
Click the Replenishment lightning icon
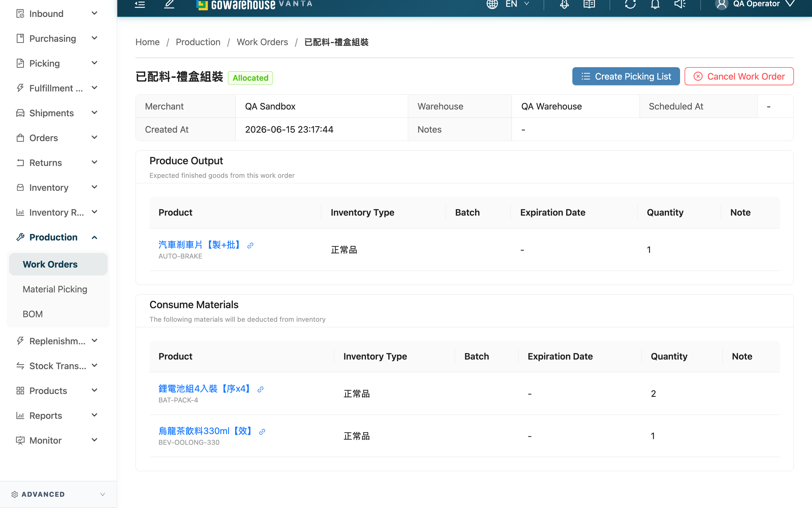pyautogui.click(x=20, y=341)
